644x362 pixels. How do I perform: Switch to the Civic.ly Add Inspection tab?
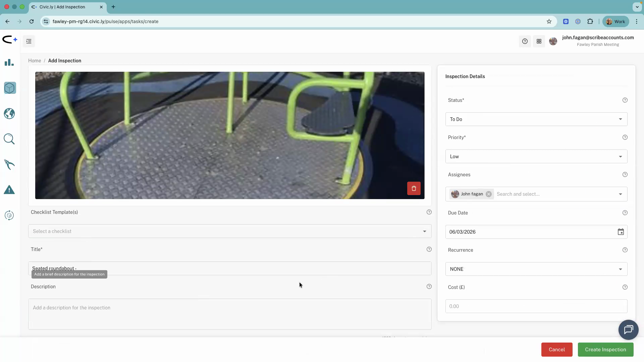pos(62,7)
